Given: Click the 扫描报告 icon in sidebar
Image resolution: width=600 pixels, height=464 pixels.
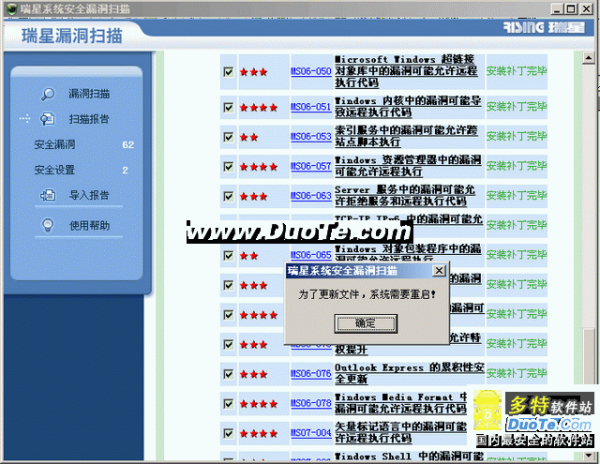Looking at the screenshot, I should tap(48, 119).
